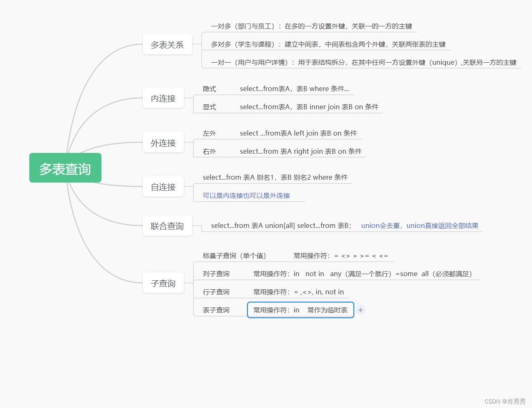The image size is (532, 408).
Task: Click the CSDN @肖秀秀 watermark
Action: pos(505,401)
